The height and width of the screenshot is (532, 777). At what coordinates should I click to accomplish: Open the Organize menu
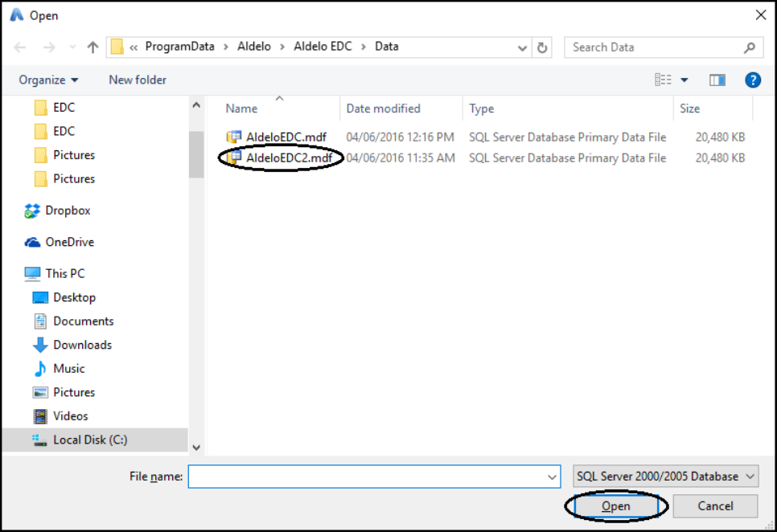pos(48,80)
